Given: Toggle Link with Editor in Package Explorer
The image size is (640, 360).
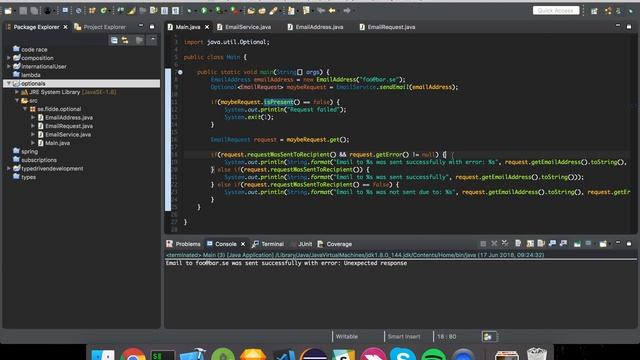Looking at the screenshot, I should click(125, 40).
